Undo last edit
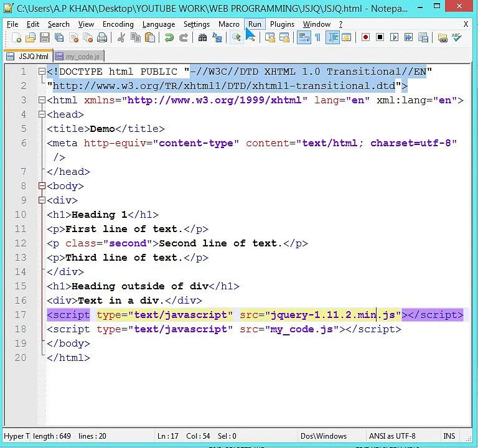Image resolution: width=478 pixels, height=448 pixels. point(169,38)
